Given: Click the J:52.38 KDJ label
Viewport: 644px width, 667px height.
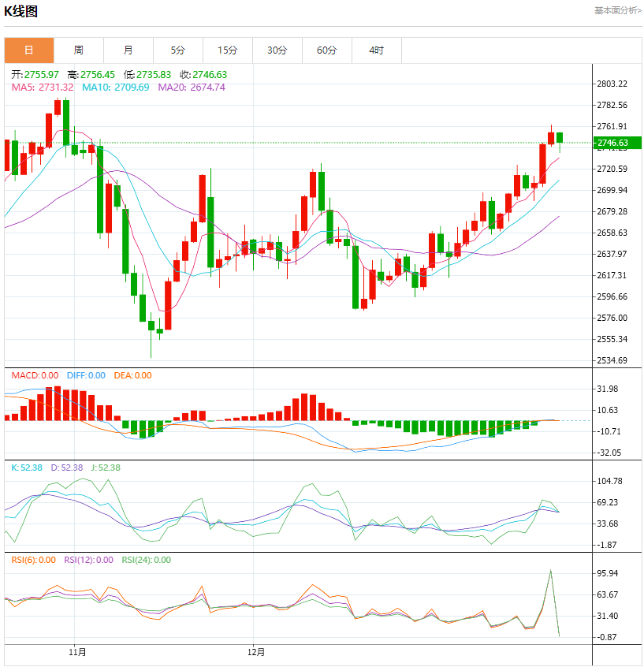Looking at the screenshot, I should point(106,468).
